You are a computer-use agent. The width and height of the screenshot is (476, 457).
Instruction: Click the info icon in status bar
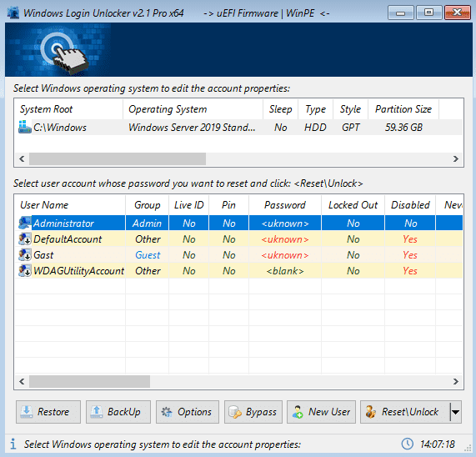(x=13, y=444)
